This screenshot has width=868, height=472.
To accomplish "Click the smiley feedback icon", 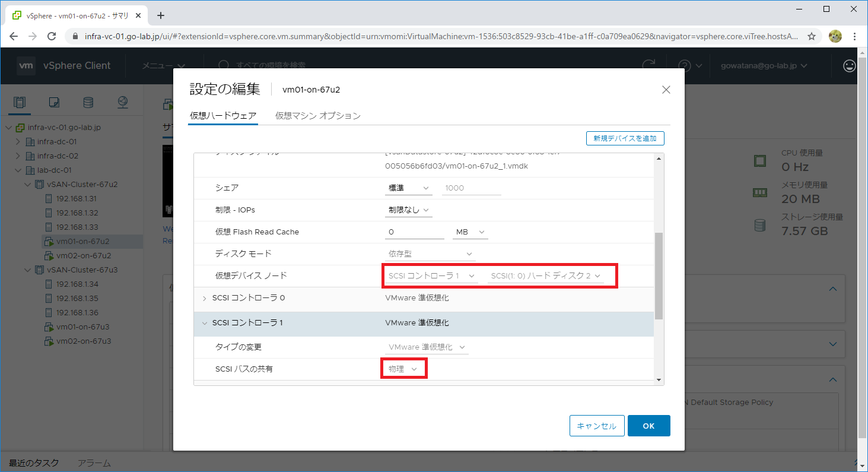I will (x=850, y=65).
